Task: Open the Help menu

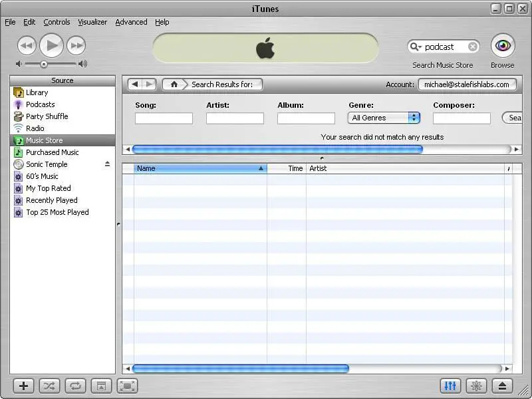Action: (162, 22)
